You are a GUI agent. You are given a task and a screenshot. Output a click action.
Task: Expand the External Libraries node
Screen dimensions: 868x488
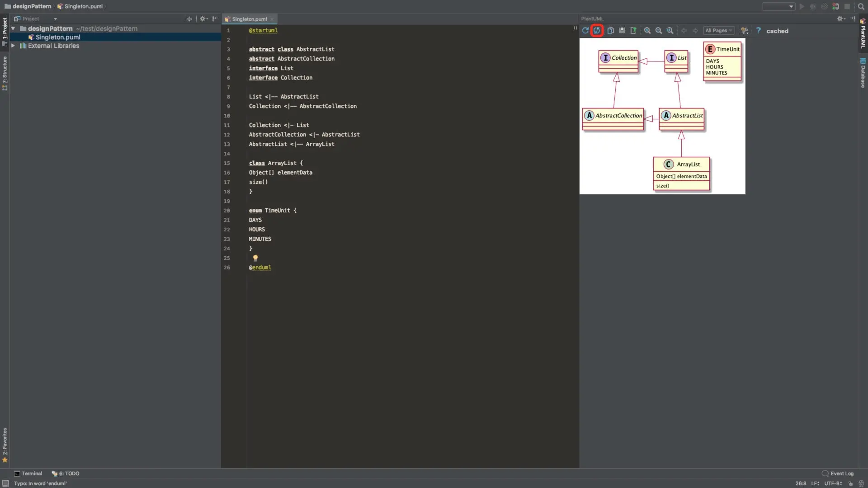(x=13, y=46)
